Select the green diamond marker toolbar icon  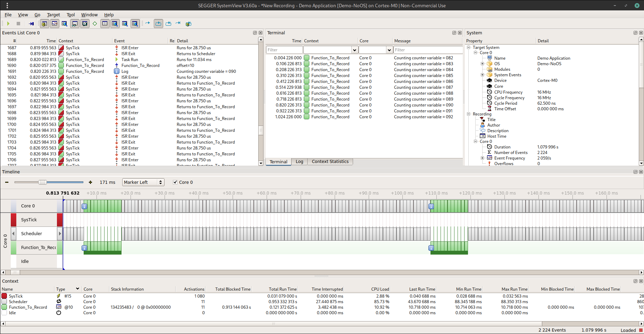coord(94,24)
